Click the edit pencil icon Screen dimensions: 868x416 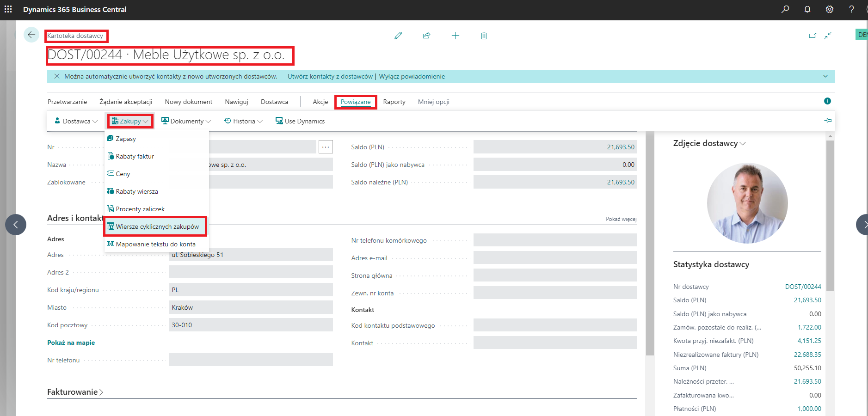tap(398, 36)
